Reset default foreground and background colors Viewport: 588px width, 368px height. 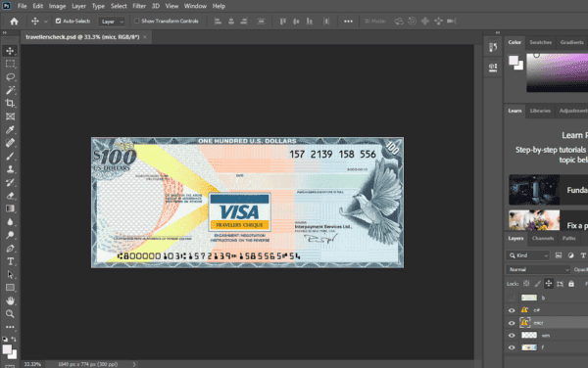pyautogui.click(x=5, y=339)
